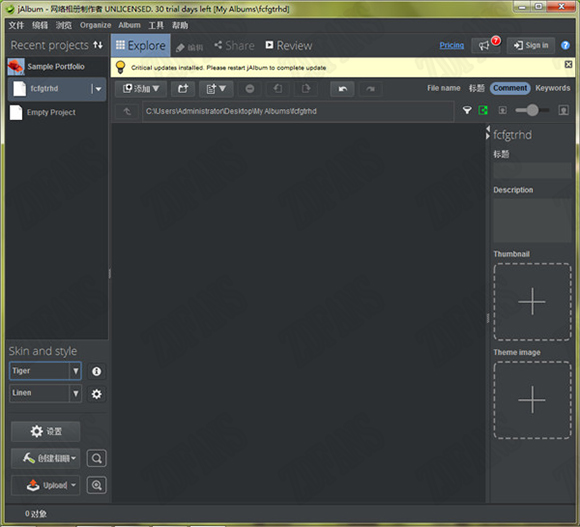Click the skin info icon
The width and height of the screenshot is (580, 527).
click(x=97, y=371)
